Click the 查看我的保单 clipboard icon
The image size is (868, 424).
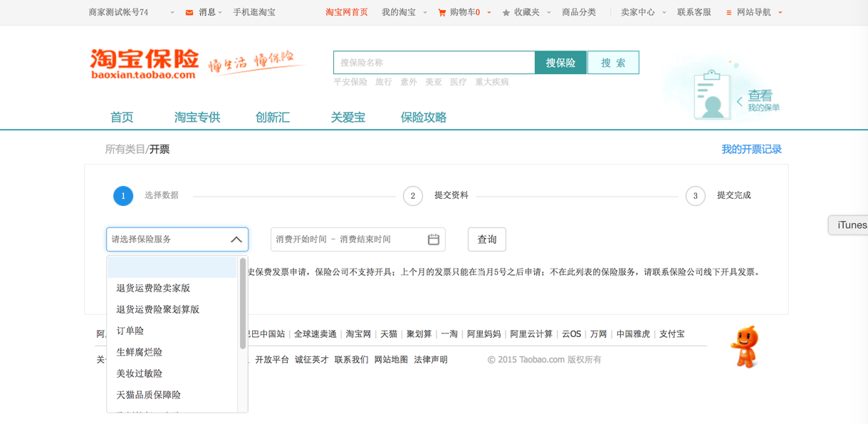712,95
